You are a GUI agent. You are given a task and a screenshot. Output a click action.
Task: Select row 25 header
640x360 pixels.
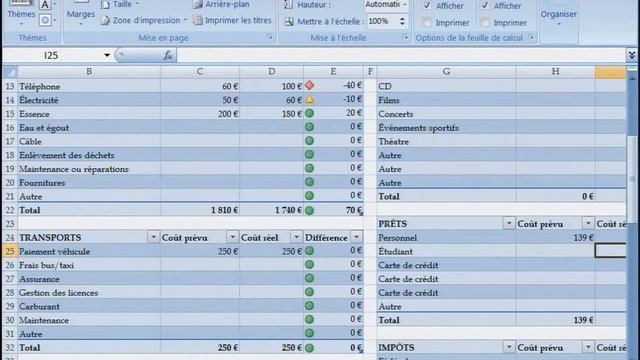coord(10,251)
